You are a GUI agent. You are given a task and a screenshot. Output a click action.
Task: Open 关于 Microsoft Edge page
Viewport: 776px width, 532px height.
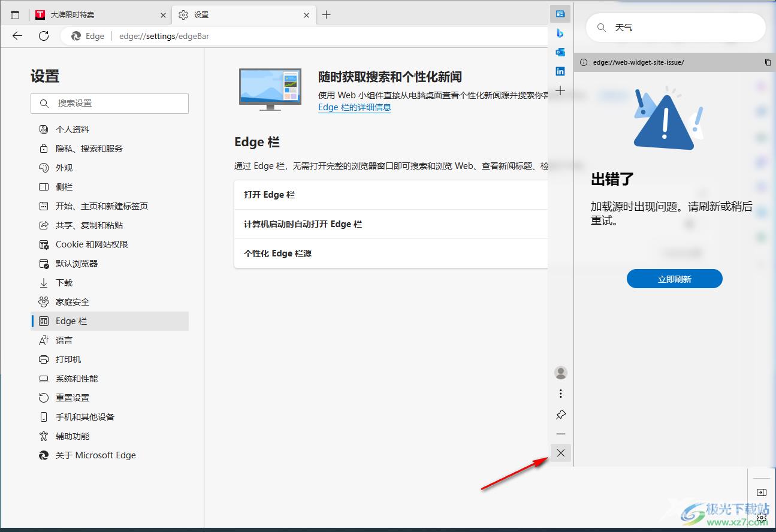tap(110, 455)
